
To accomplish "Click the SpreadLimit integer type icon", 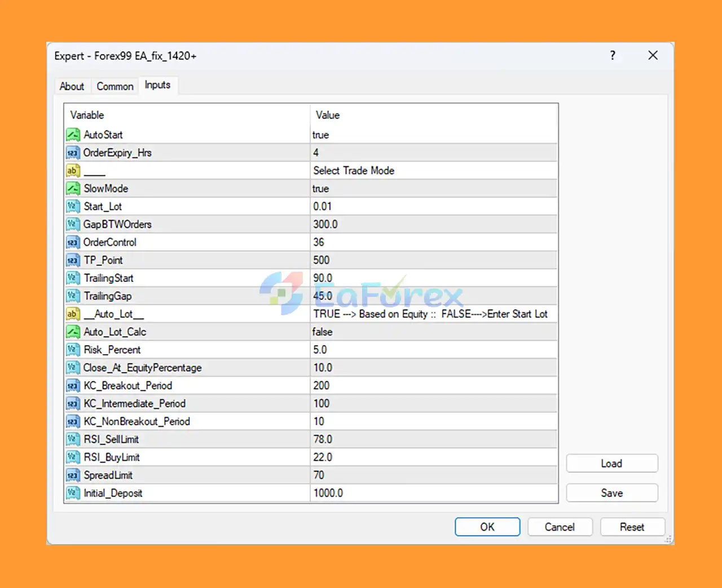I will (73, 475).
